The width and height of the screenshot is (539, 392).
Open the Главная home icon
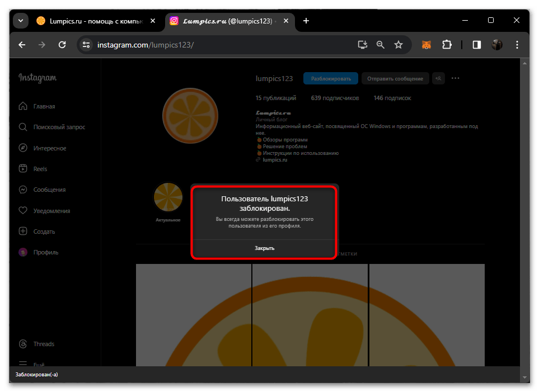click(x=23, y=106)
